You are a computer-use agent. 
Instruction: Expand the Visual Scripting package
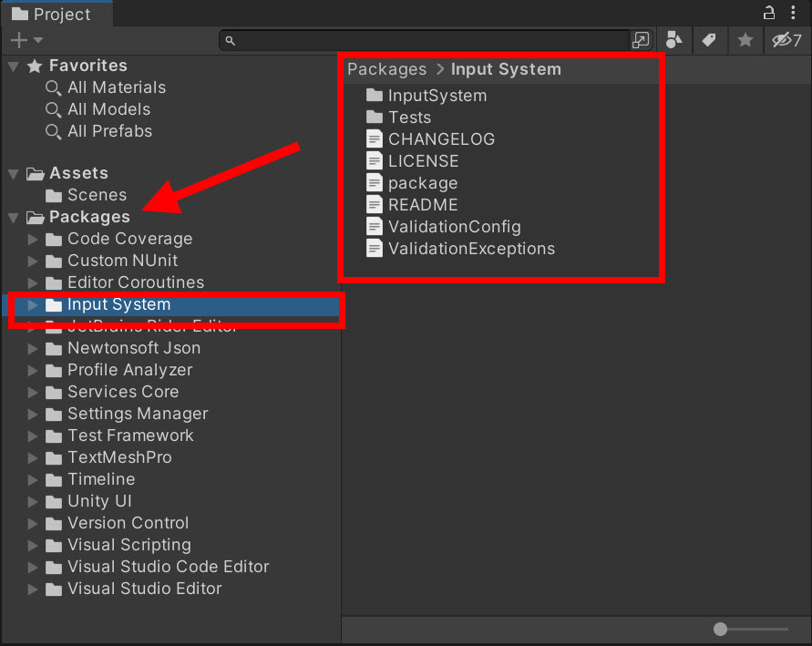(x=33, y=546)
